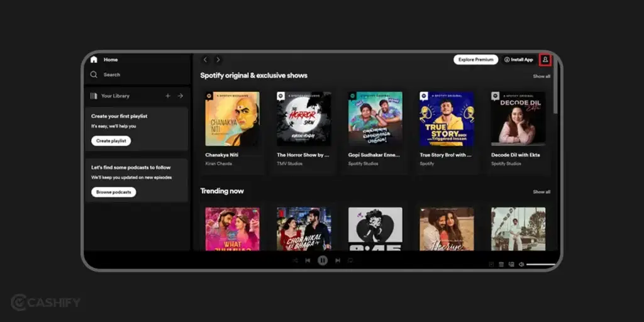Open The Horror Show cover art
The image size is (644, 322).
click(x=304, y=119)
